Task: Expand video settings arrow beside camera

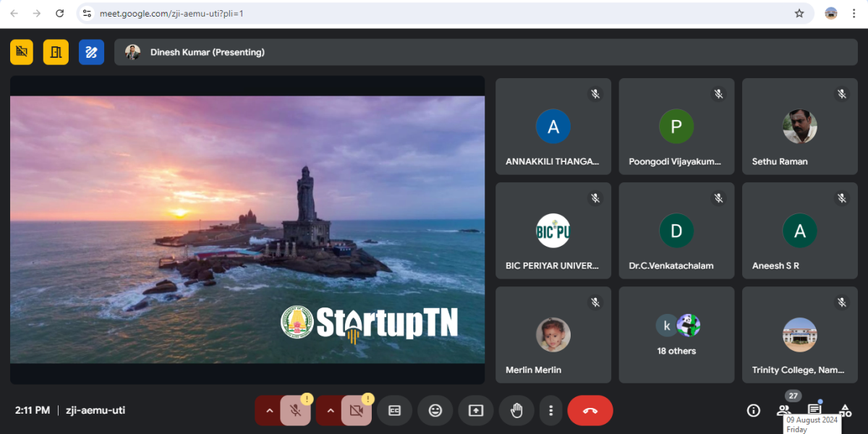Action: click(331, 410)
